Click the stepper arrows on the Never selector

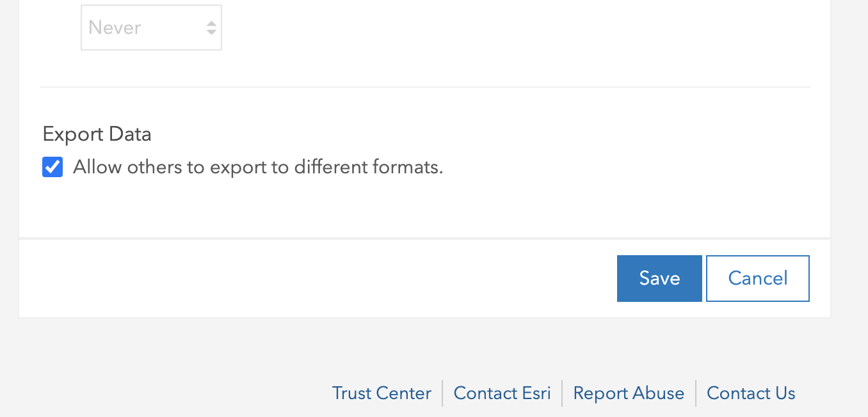211,27
